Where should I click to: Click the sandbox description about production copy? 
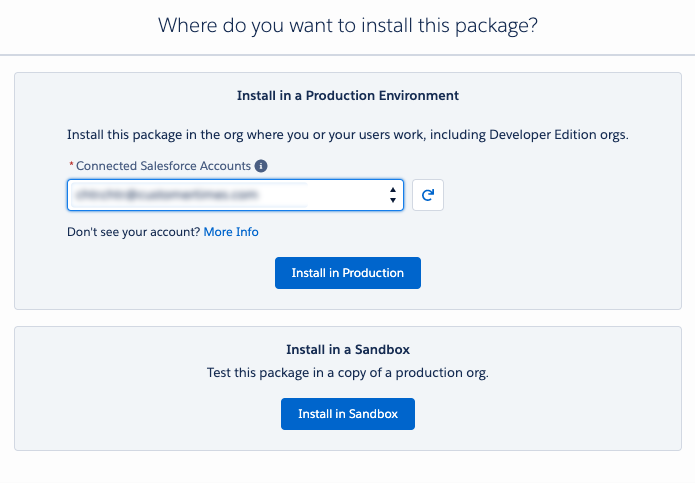(347, 373)
